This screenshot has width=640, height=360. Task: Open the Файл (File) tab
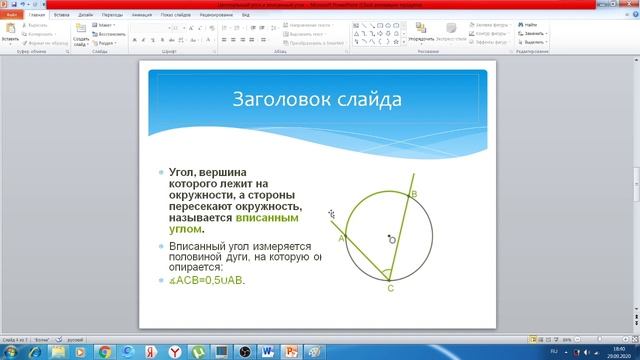(x=11, y=15)
